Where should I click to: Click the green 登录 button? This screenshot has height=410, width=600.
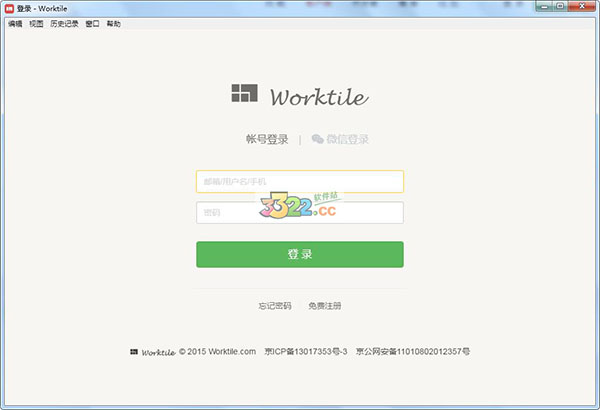(300, 254)
